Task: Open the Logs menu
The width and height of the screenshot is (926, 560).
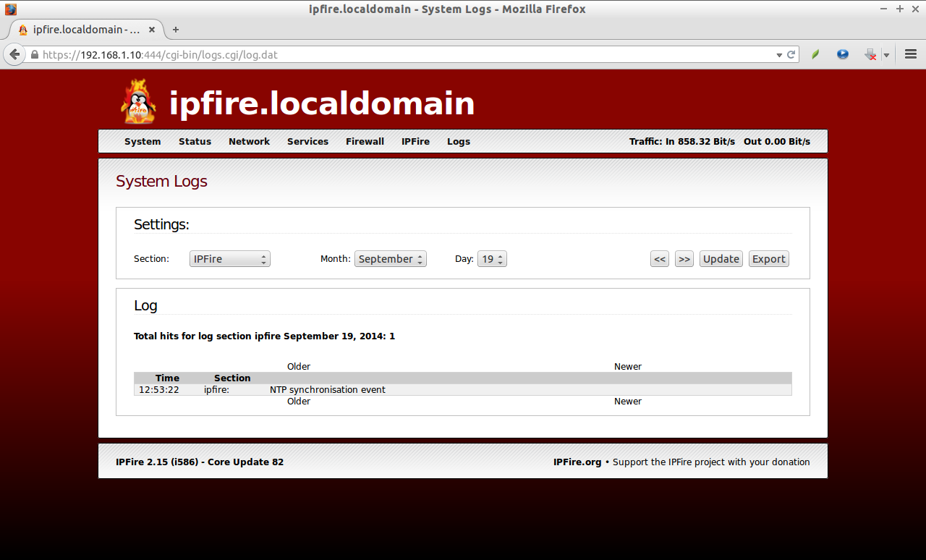Action: [x=459, y=142]
